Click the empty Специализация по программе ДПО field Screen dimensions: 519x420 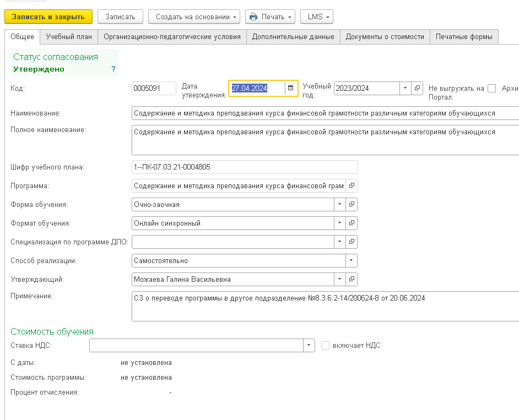click(233, 242)
